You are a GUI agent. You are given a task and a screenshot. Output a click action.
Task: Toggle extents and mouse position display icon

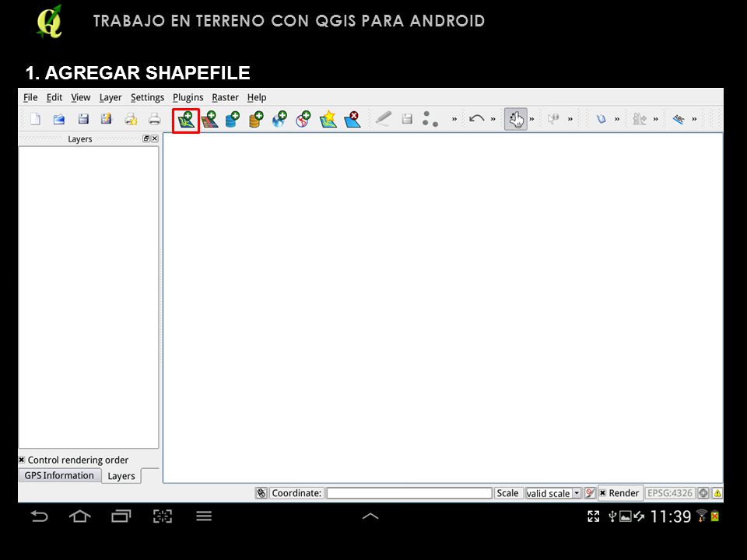pyautogui.click(x=261, y=493)
